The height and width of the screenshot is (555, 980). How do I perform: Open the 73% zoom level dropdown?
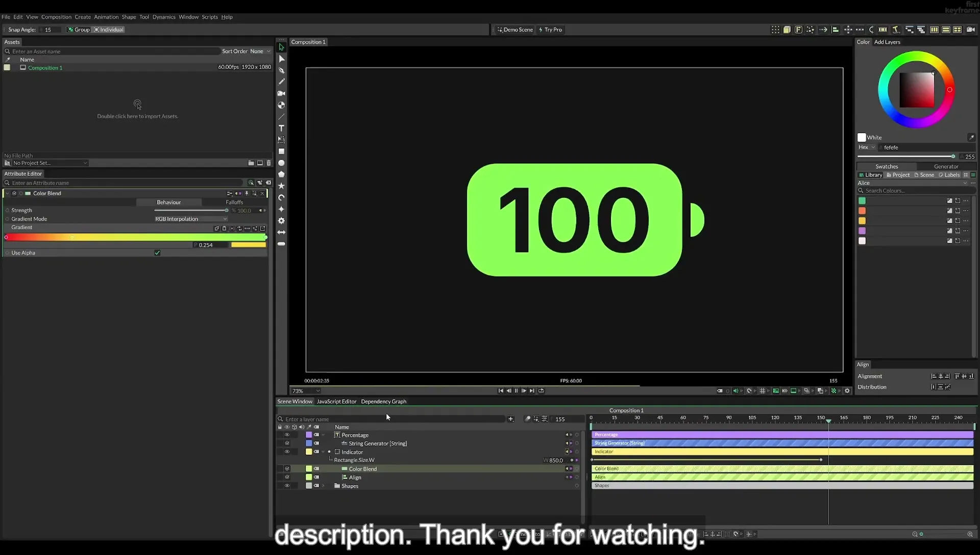point(306,391)
